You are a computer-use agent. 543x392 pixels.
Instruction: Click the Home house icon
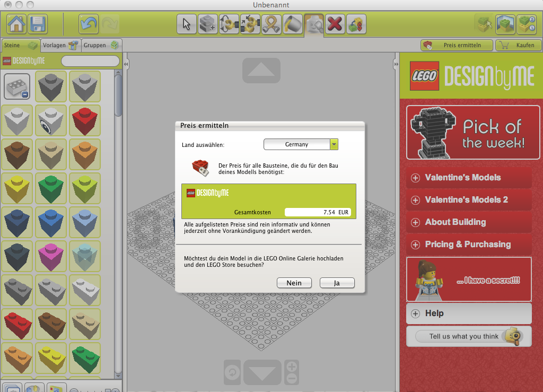pyautogui.click(x=16, y=24)
